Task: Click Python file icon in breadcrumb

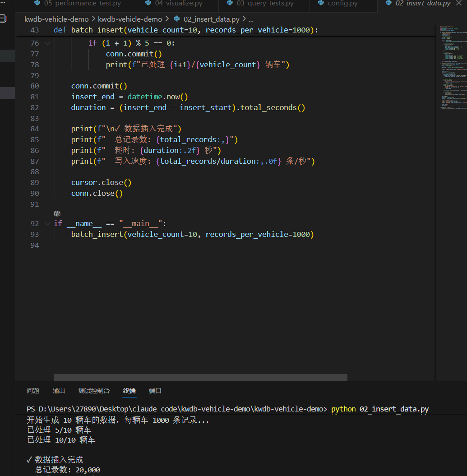Action: pyautogui.click(x=177, y=19)
